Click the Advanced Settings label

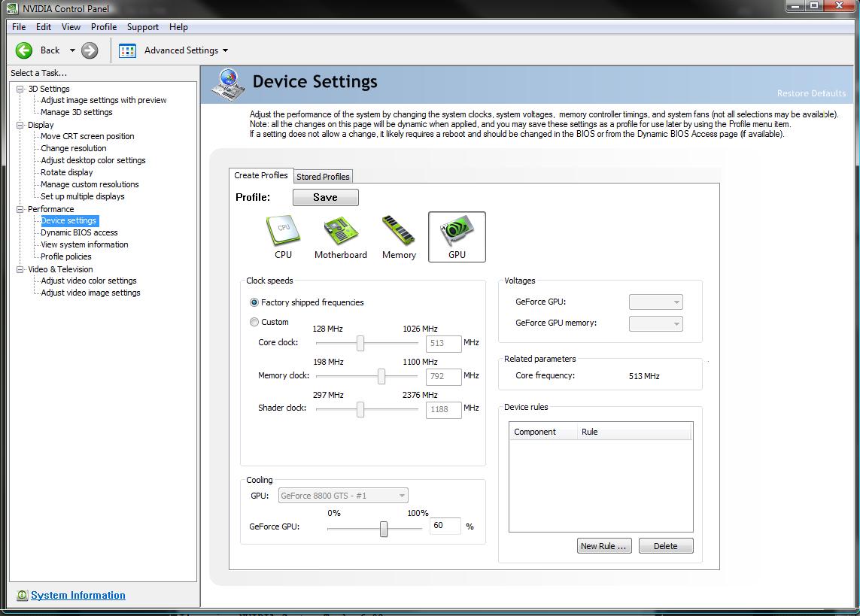(x=181, y=50)
